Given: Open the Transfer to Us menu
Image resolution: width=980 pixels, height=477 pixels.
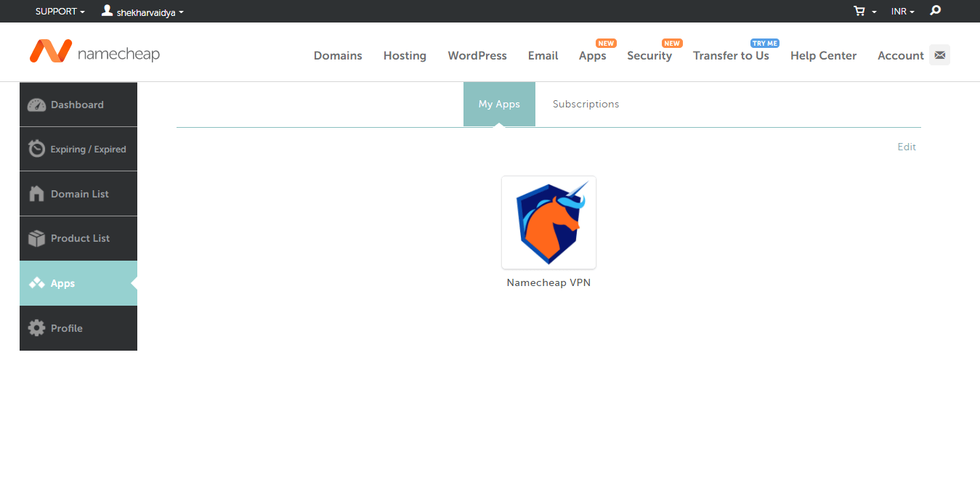Looking at the screenshot, I should point(731,55).
